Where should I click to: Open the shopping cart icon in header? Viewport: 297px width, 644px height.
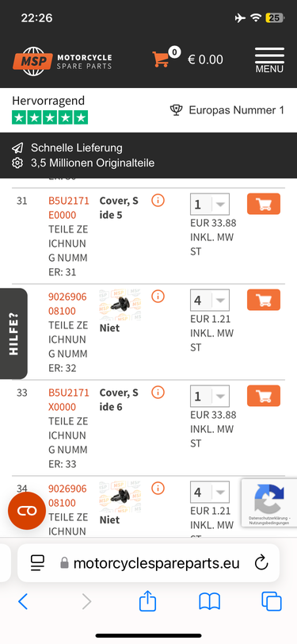162,59
